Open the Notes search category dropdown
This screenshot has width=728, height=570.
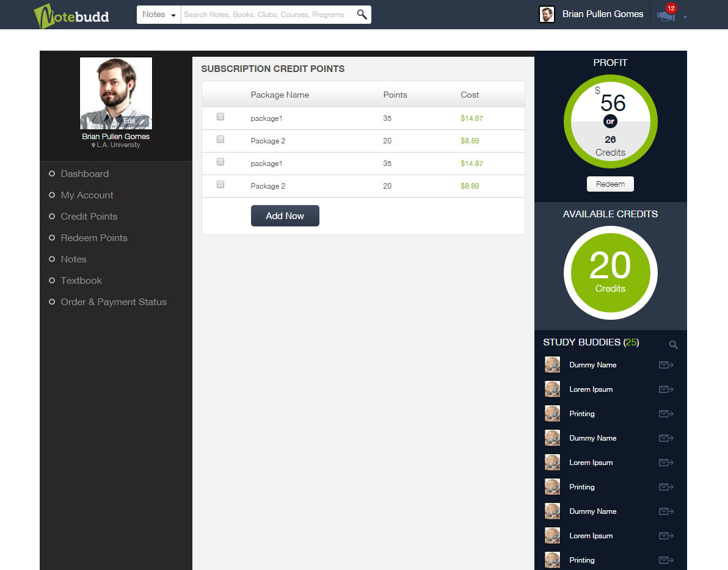[x=159, y=15]
